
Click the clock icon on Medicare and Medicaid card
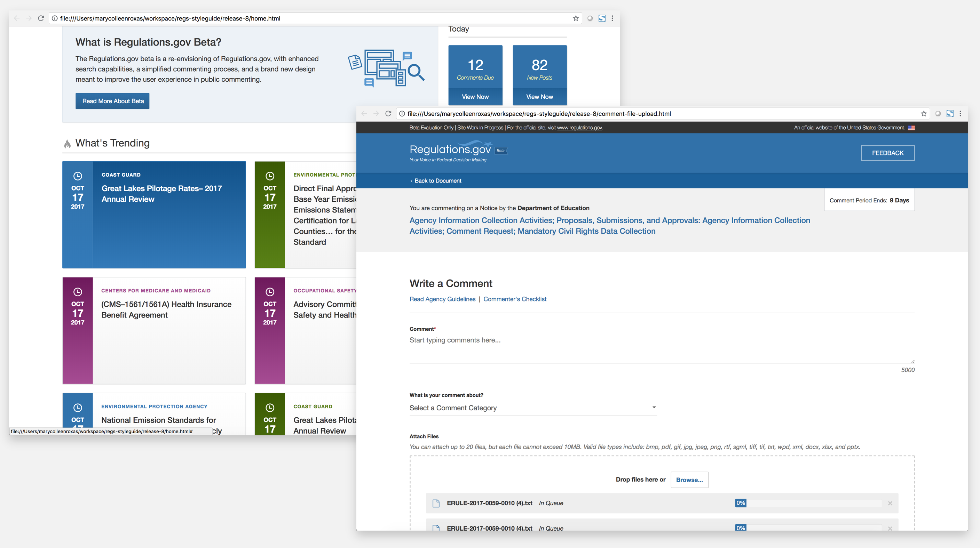pyautogui.click(x=78, y=292)
